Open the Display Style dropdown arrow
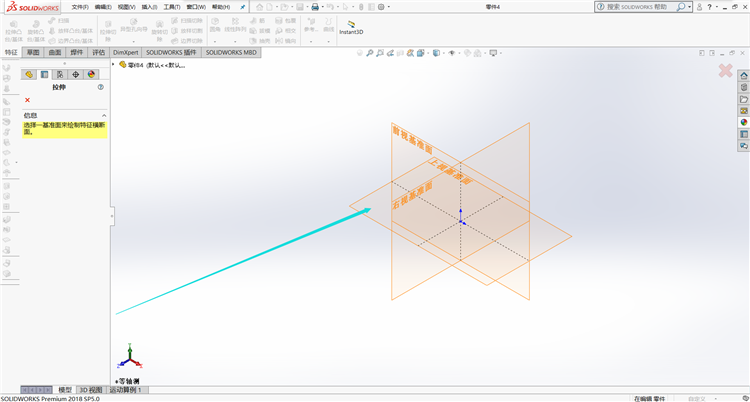The image size is (750, 402). pyautogui.click(x=444, y=53)
